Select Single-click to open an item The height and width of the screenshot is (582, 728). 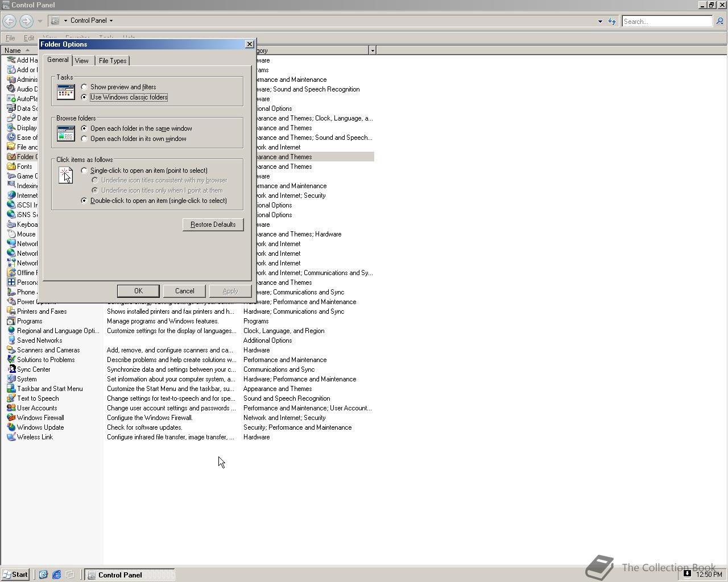[84, 171]
